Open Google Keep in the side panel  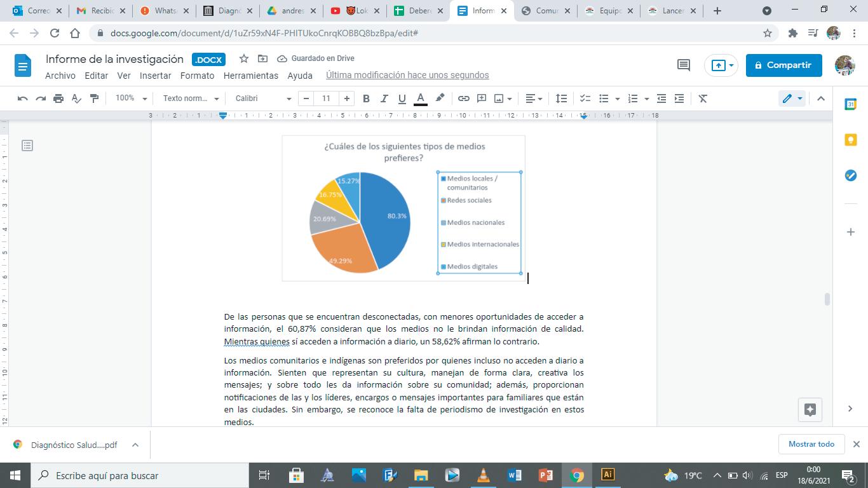(851, 140)
